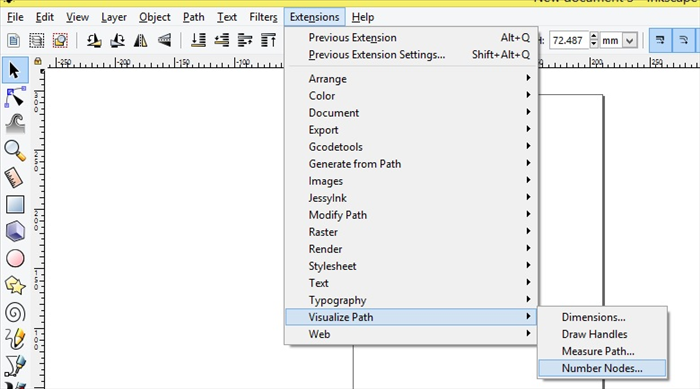Click the Deselect toolbar icon
The width and height of the screenshot is (700, 389).
[60, 41]
